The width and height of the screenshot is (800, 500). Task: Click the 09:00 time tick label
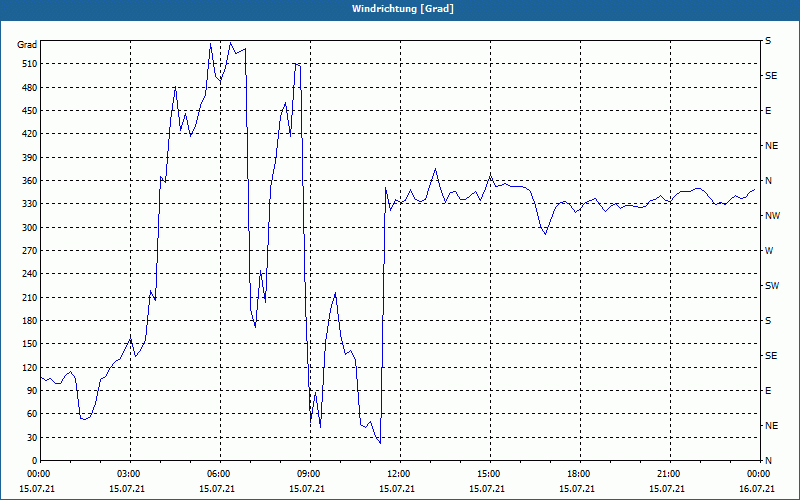pyautogui.click(x=310, y=474)
